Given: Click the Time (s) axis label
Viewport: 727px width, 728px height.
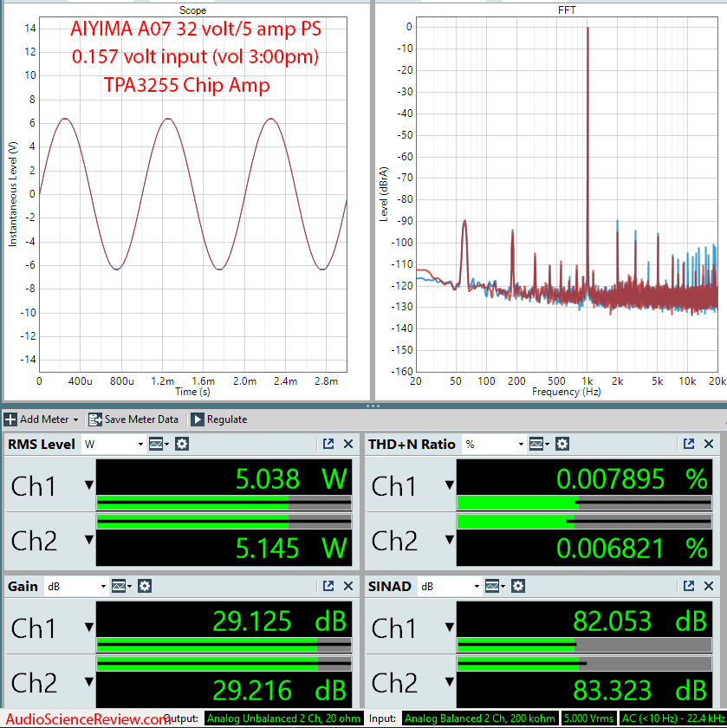Looking at the screenshot, I should coord(192,392).
